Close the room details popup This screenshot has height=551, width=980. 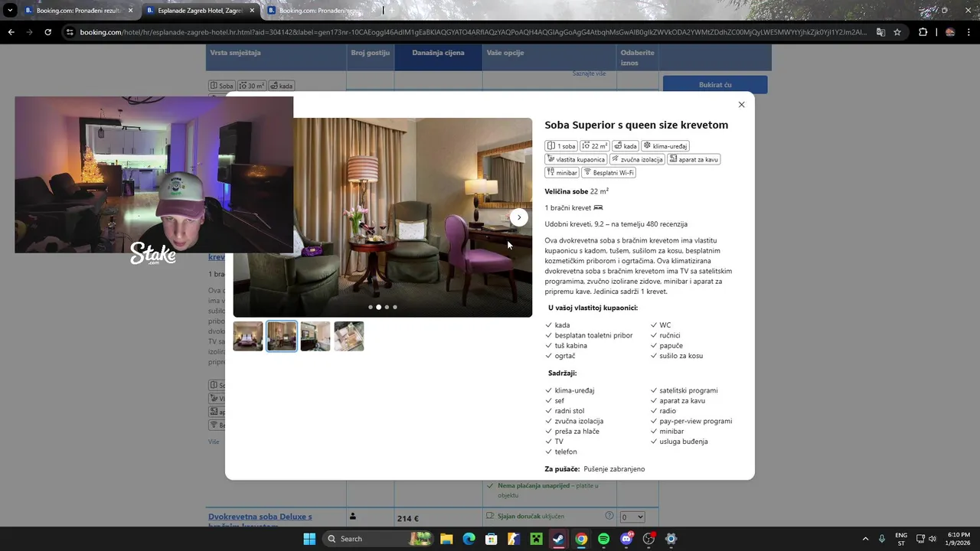click(x=741, y=105)
